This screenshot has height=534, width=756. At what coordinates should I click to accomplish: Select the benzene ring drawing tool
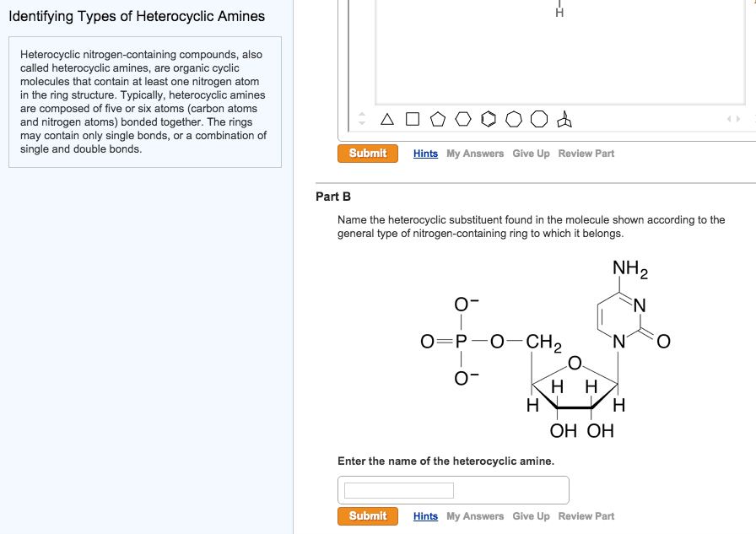click(489, 119)
